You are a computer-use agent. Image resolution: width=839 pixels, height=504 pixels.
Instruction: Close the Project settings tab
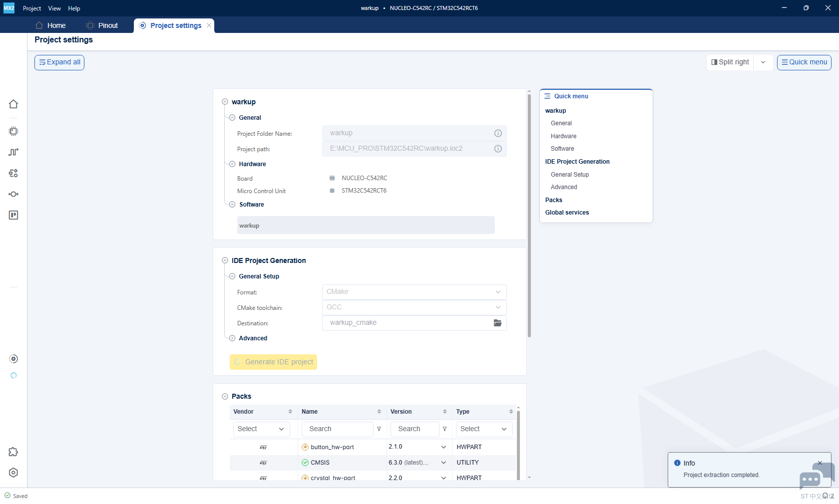point(209,25)
